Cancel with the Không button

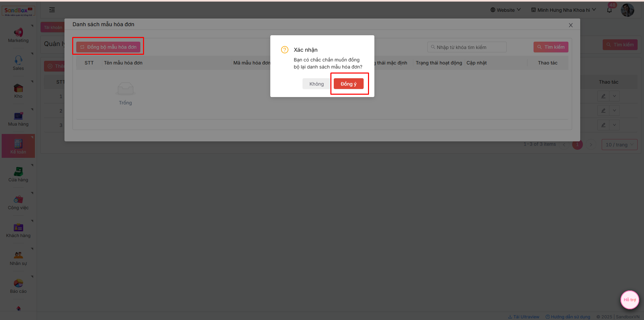pyautogui.click(x=316, y=84)
